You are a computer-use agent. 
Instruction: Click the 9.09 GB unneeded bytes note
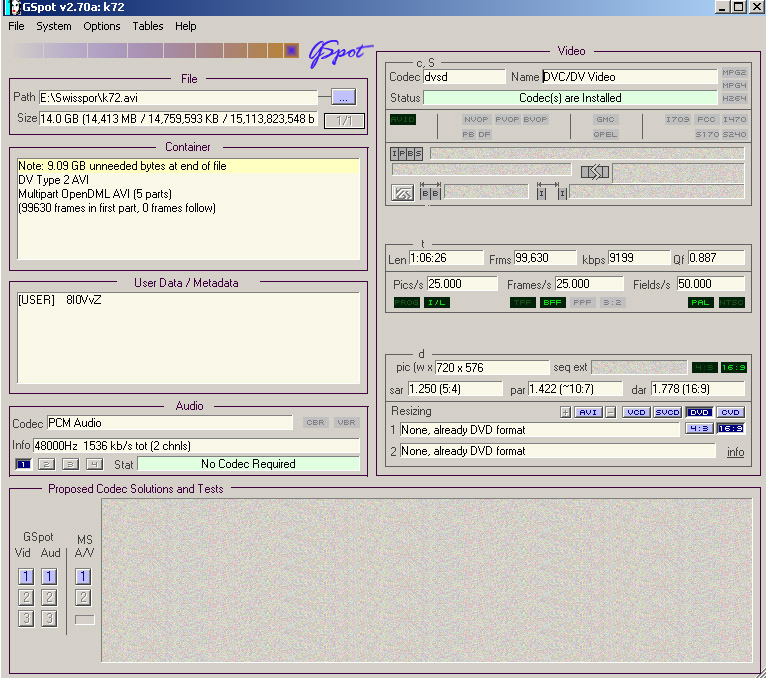pyautogui.click(x=188, y=166)
